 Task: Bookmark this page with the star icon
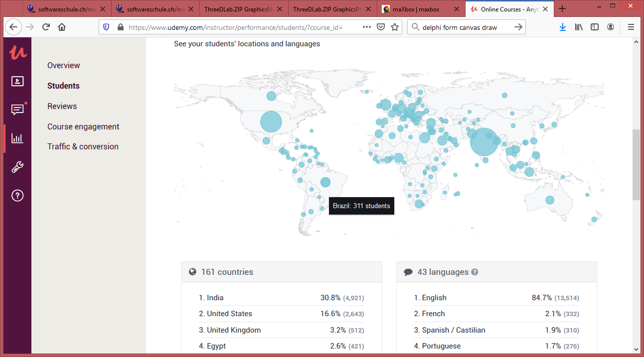tap(395, 27)
